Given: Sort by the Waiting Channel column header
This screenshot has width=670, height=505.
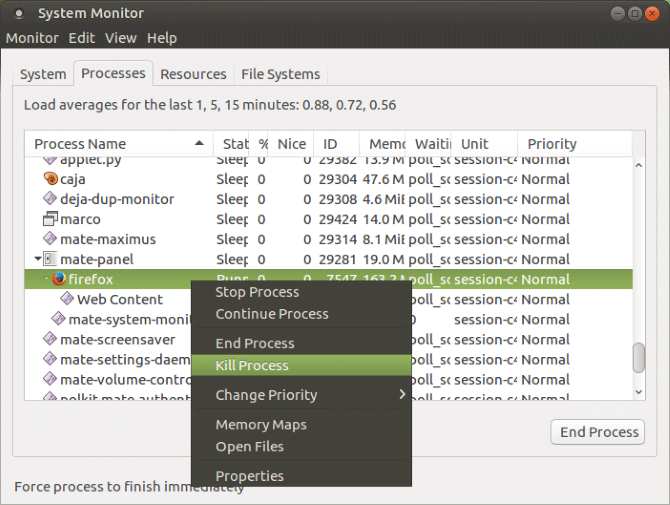Looking at the screenshot, I should click(428, 144).
